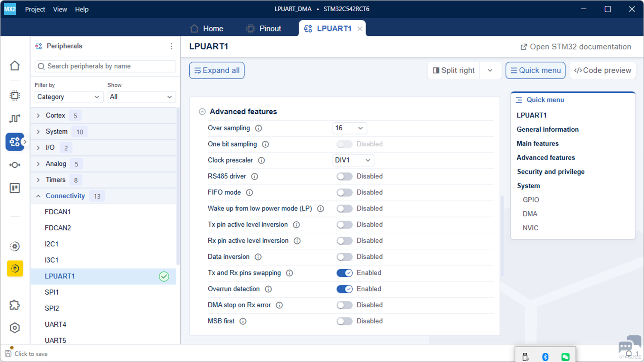Viewport: 644px width, 362px height.
Task: Open the hexagon settings icon
Action: 15,328
